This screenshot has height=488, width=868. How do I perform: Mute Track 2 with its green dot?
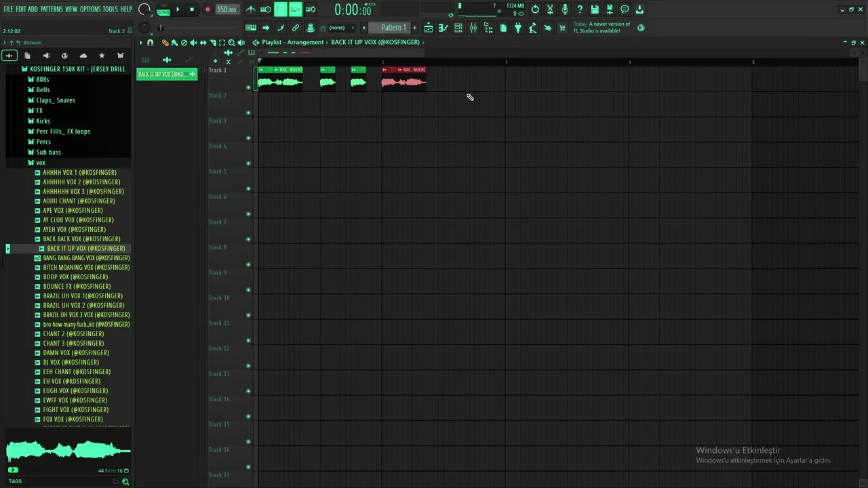tap(248, 113)
